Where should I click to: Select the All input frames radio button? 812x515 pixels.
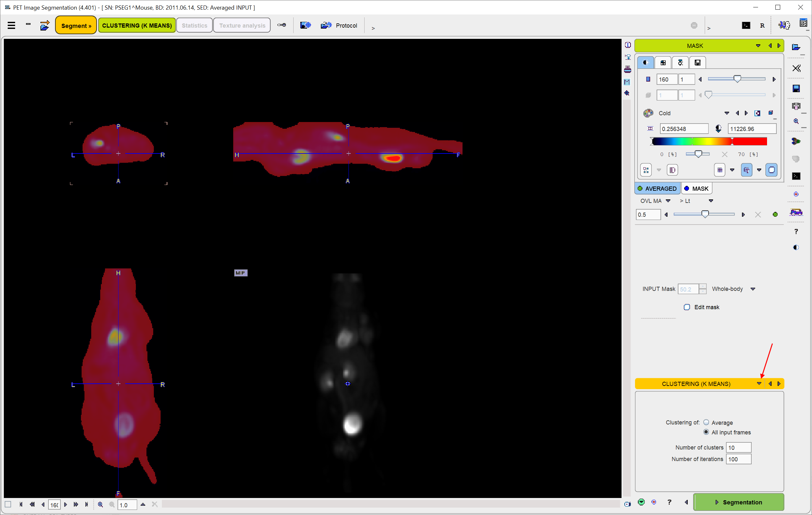(706, 432)
